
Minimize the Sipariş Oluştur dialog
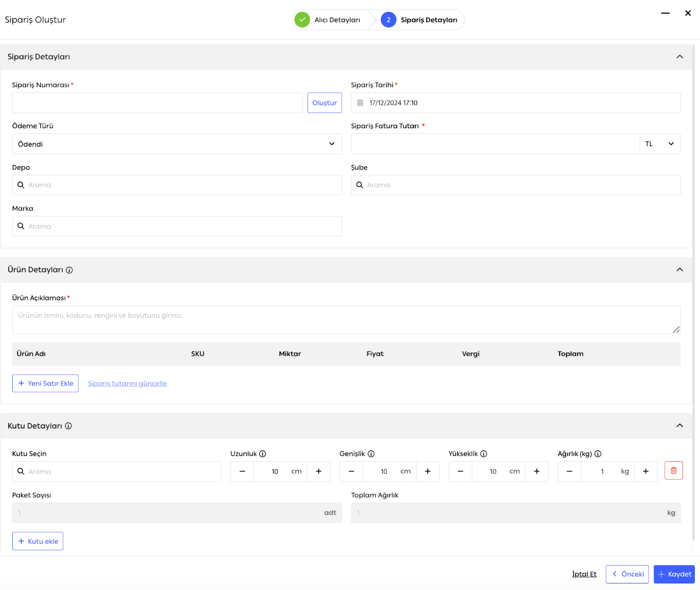[x=665, y=13]
